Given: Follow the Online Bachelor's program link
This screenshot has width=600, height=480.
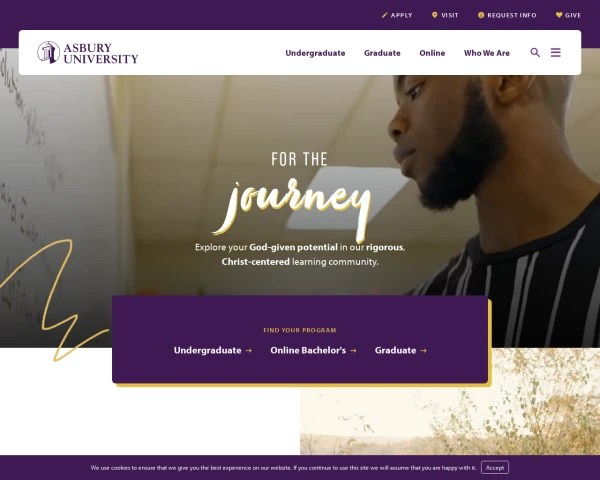Looking at the screenshot, I should 308,350.
